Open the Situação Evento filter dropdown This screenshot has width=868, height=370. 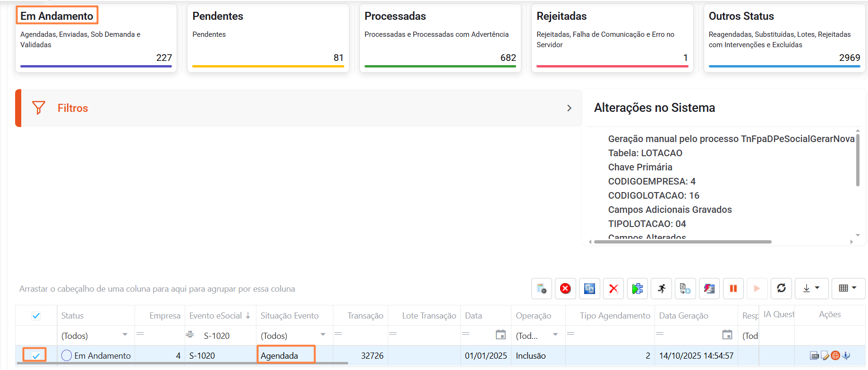coord(323,335)
